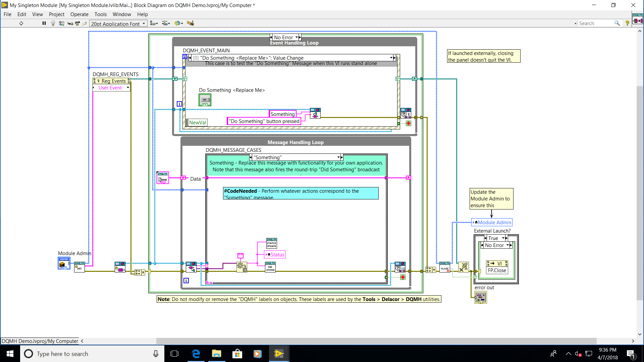
Task: Go to next event case arrow
Action: [395, 58]
